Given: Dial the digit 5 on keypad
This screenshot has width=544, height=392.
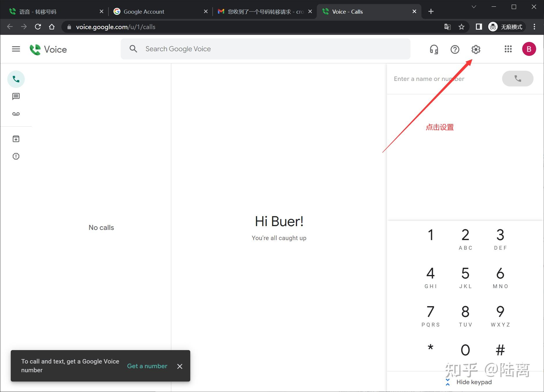Looking at the screenshot, I should pyautogui.click(x=465, y=277).
